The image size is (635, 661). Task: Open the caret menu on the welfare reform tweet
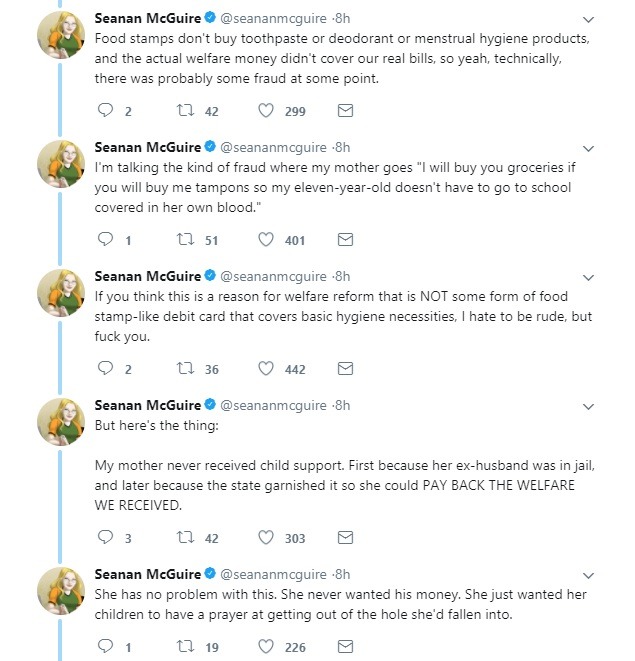(x=588, y=277)
